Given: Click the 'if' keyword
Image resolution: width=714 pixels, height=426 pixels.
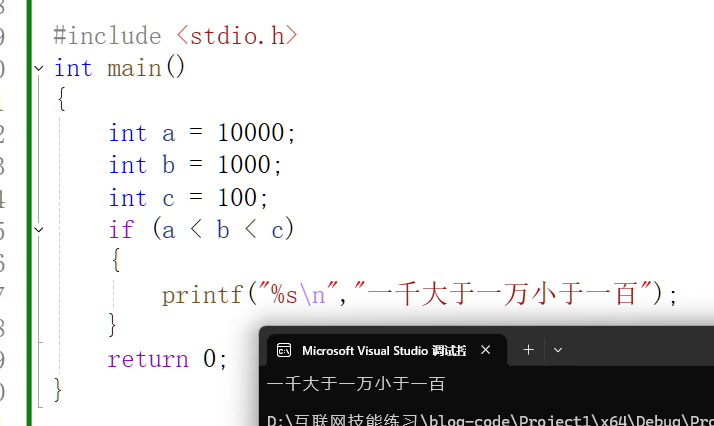Looking at the screenshot, I should click(121, 229).
